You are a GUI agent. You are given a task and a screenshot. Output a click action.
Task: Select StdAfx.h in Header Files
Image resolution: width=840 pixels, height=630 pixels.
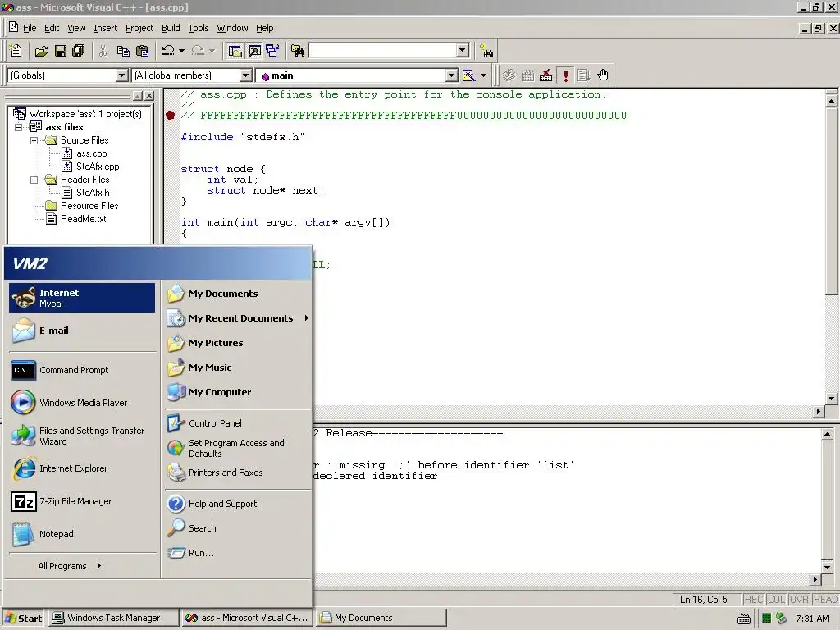(93, 193)
